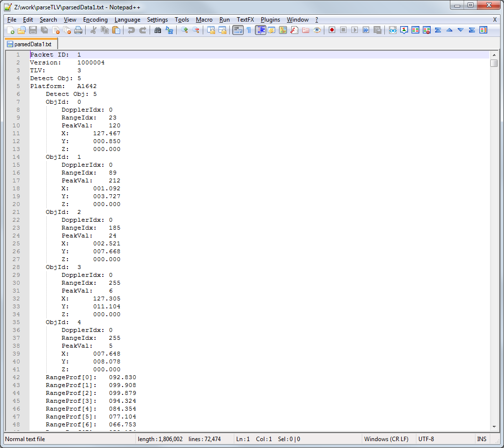Close document using menu bar X
Viewport: 504px width, 448px height.
(495, 20)
